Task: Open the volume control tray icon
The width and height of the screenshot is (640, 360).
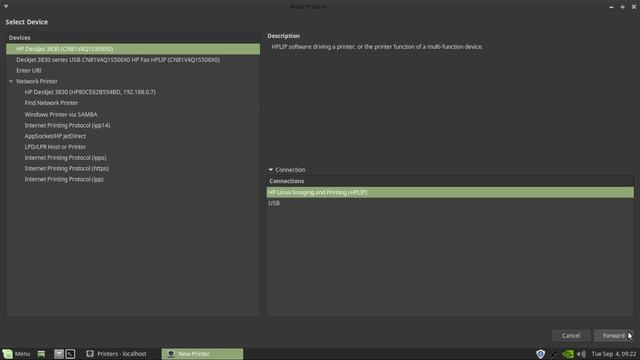Action: 581,354
